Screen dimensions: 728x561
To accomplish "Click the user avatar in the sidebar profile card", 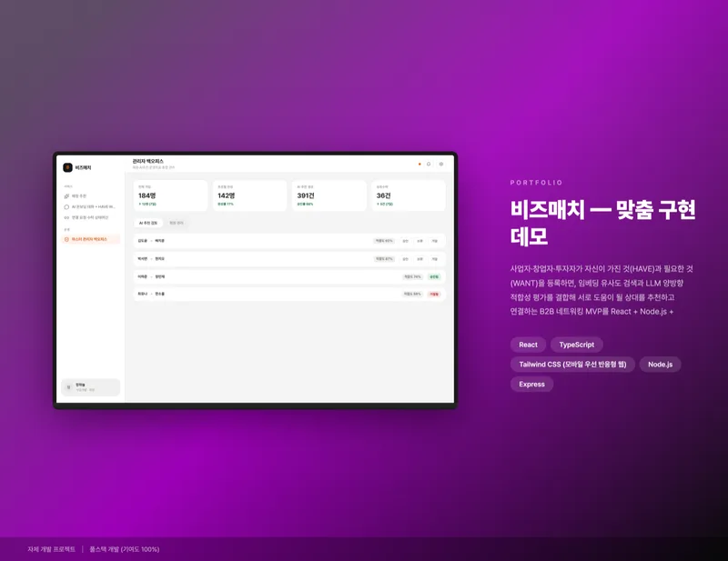I will point(69,387).
